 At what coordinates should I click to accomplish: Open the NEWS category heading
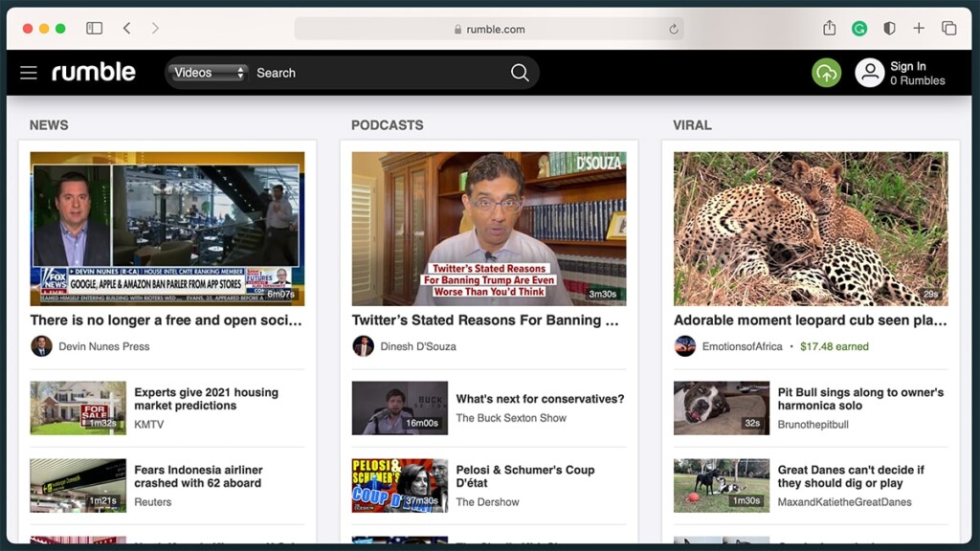[49, 125]
